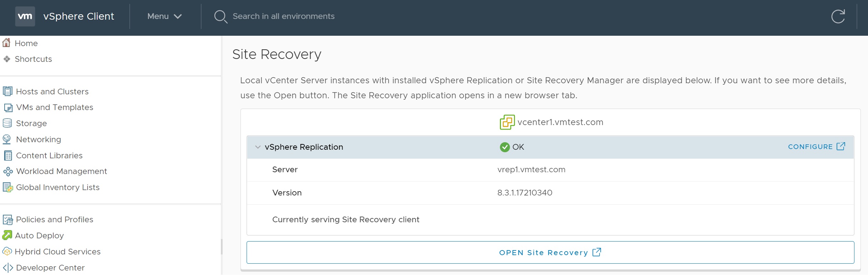Click the Auto Deploy green arrow icon
This screenshot has height=278, width=868.
(7, 235)
